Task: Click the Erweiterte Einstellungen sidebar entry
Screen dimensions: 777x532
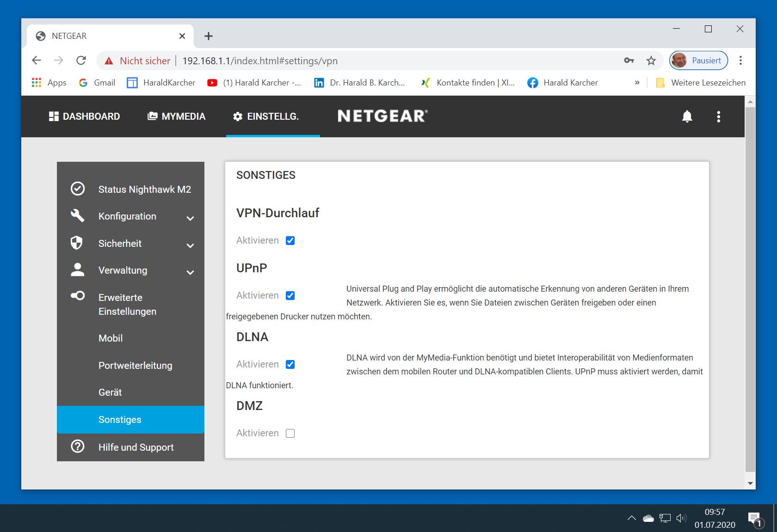Action: (x=127, y=304)
